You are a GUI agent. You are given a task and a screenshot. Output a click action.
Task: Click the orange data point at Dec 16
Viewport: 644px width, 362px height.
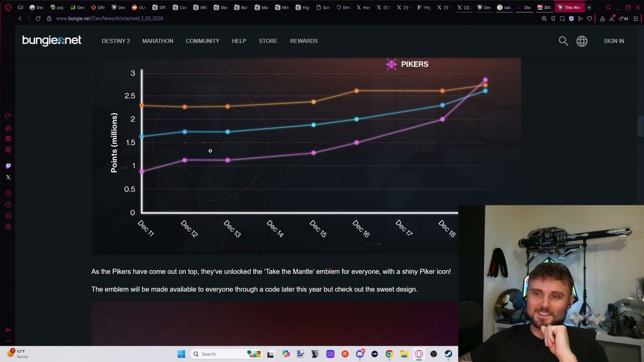pos(357,91)
